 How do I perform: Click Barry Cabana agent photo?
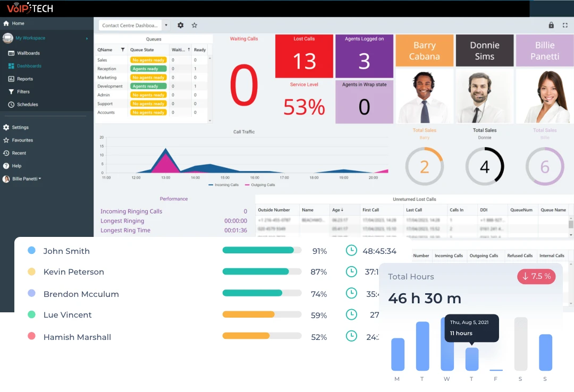pos(425,96)
